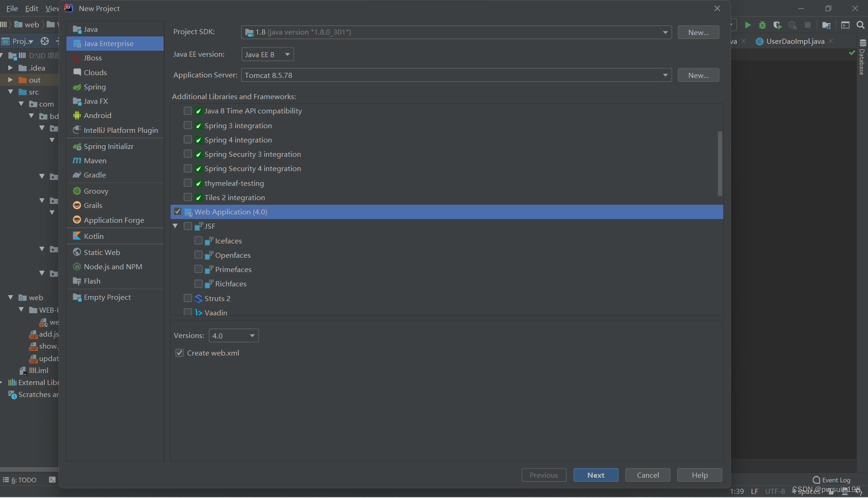This screenshot has height=498, width=868.
Task: Close the New Project dialog
Action: click(x=717, y=8)
